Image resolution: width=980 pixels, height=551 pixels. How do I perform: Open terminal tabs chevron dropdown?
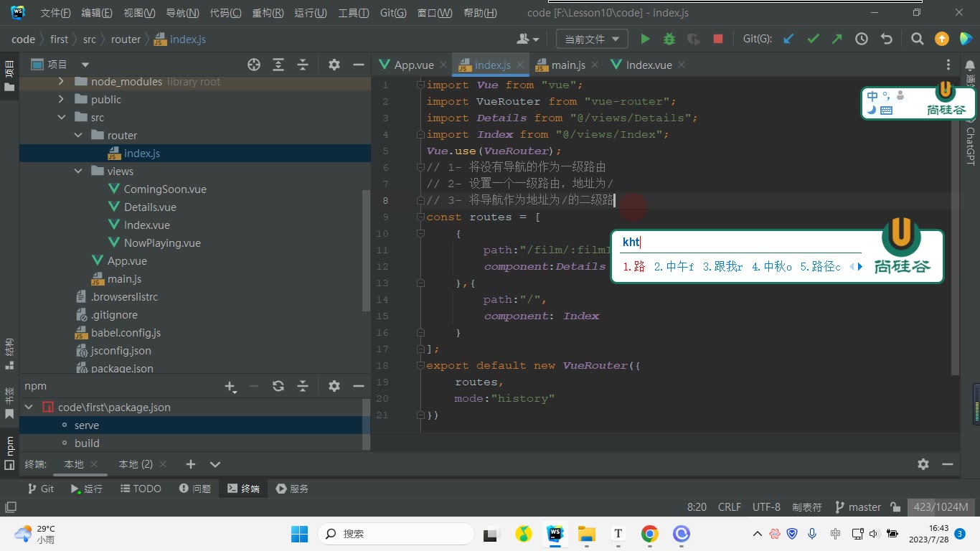coord(215,464)
